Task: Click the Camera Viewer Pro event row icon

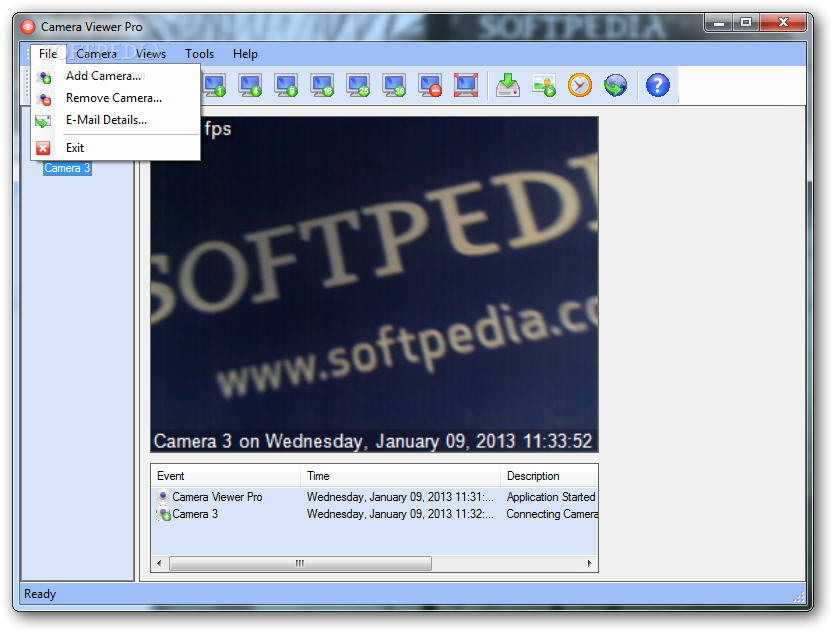Action: click(x=163, y=497)
